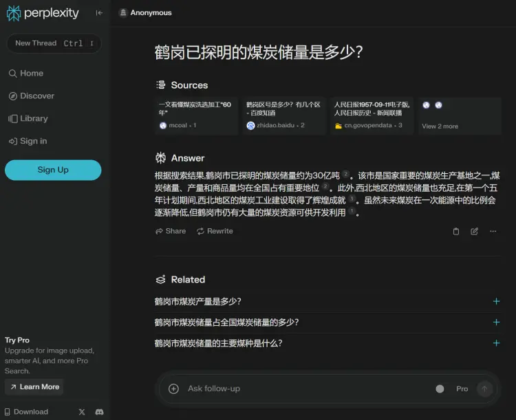Viewport: 516px width, 420px height.
Task: Click the Perplexity logo icon
Action: 14,13
